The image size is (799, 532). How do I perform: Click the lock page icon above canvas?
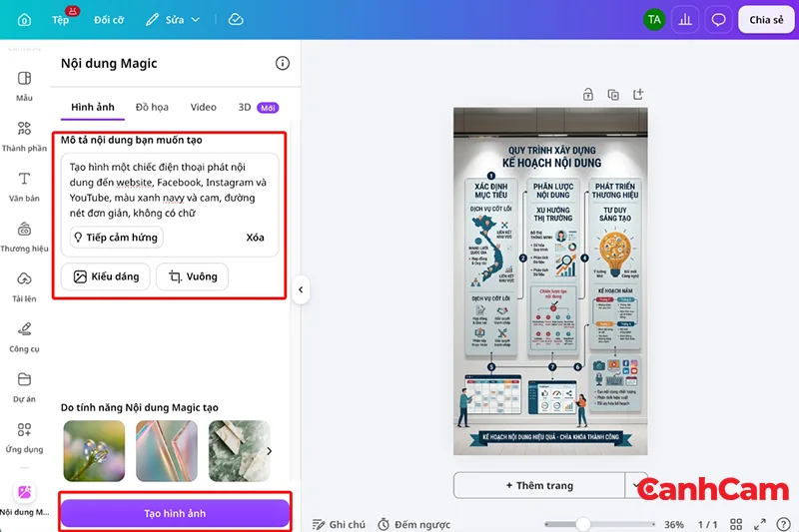(x=588, y=95)
